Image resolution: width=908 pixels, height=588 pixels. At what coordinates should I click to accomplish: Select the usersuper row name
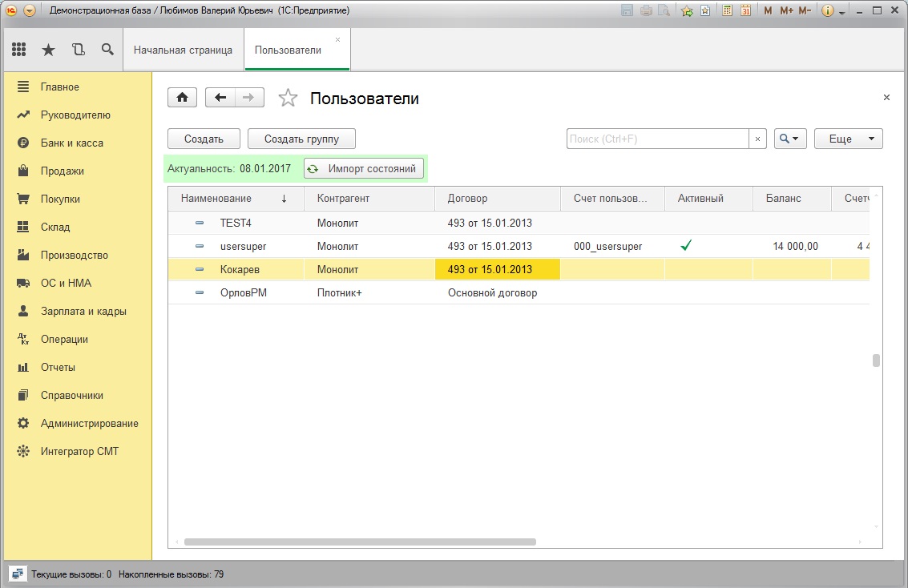click(243, 247)
